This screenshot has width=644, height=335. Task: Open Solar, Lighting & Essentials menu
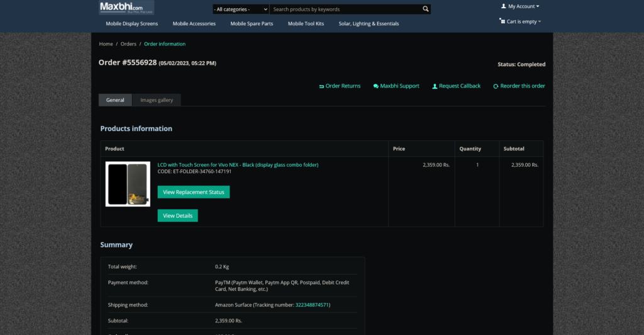point(369,23)
